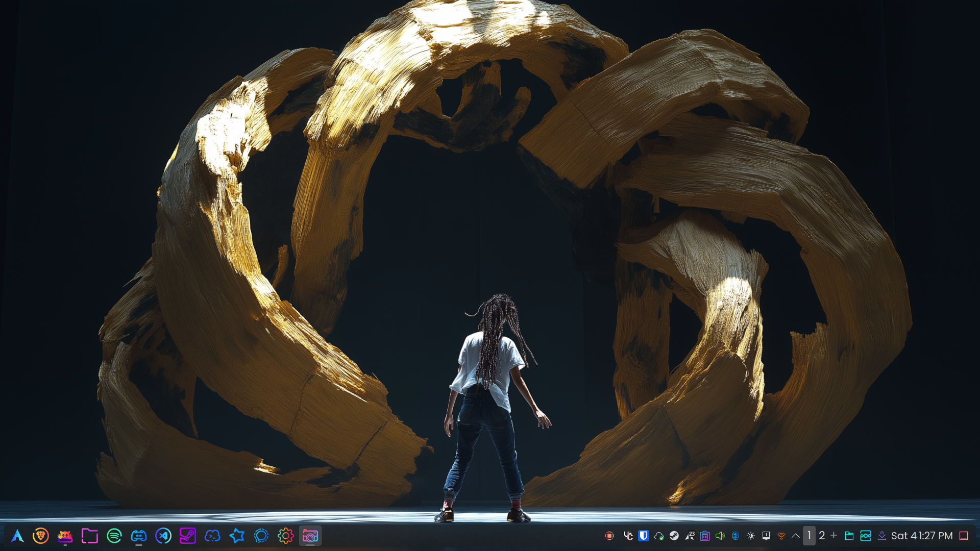
Task: Open clipboard manager tray icon
Action: click(x=705, y=536)
